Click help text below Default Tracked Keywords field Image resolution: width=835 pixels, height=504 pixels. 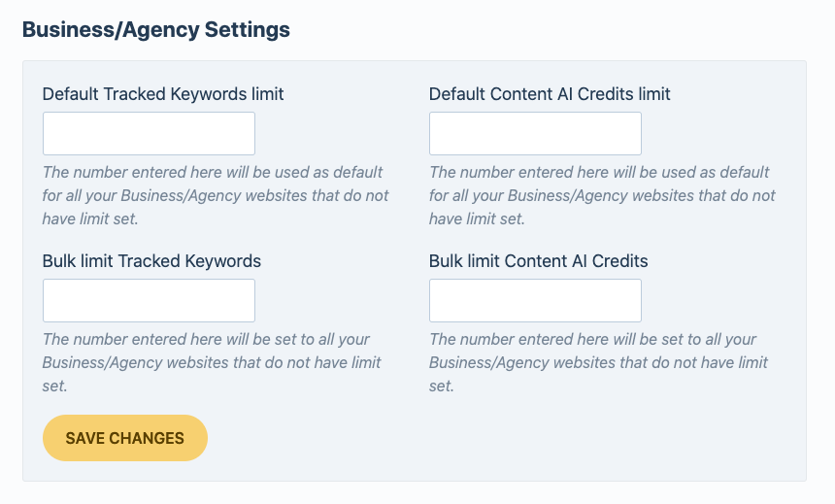tap(216, 195)
